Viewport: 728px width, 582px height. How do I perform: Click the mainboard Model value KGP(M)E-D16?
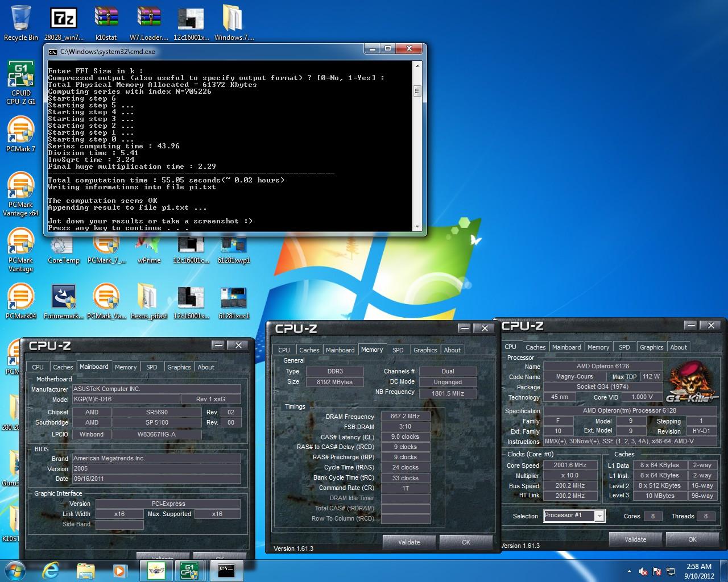[x=125, y=399]
